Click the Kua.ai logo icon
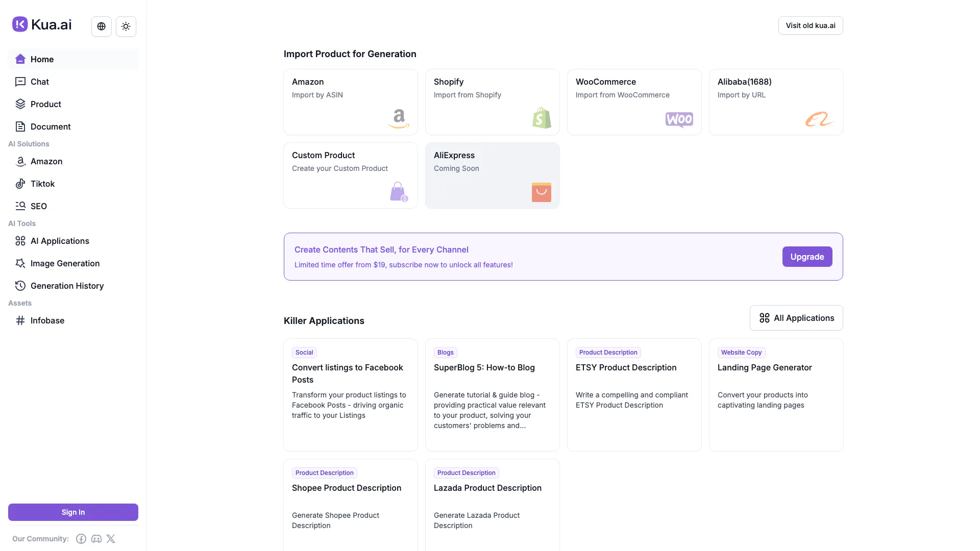Screen dimensions: 980x551 click(20, 24)
